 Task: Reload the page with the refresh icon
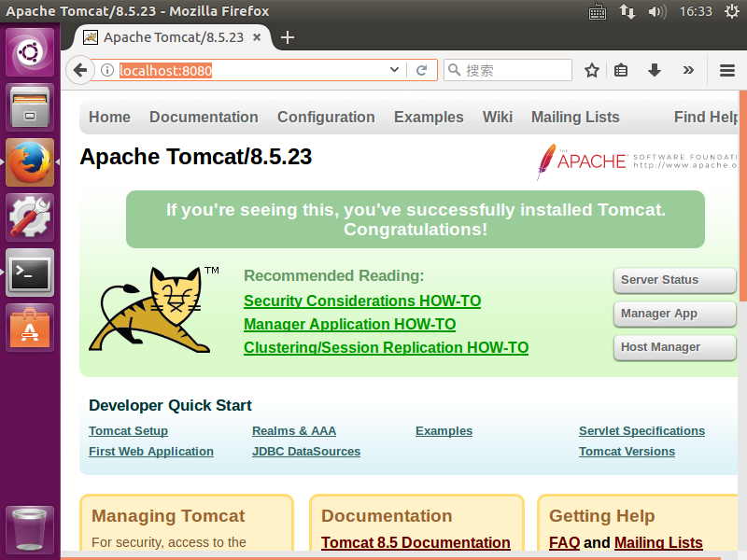point(422,71)
